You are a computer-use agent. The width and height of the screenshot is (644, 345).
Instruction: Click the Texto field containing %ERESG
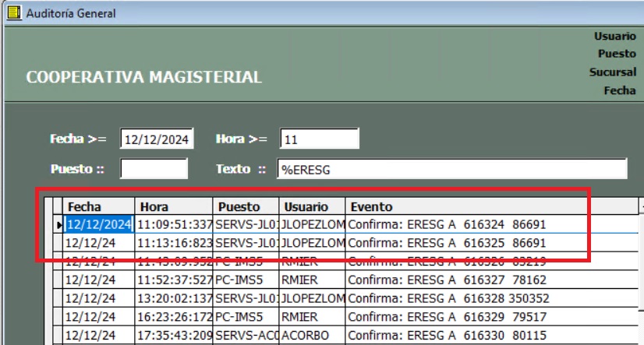(452, 169)
